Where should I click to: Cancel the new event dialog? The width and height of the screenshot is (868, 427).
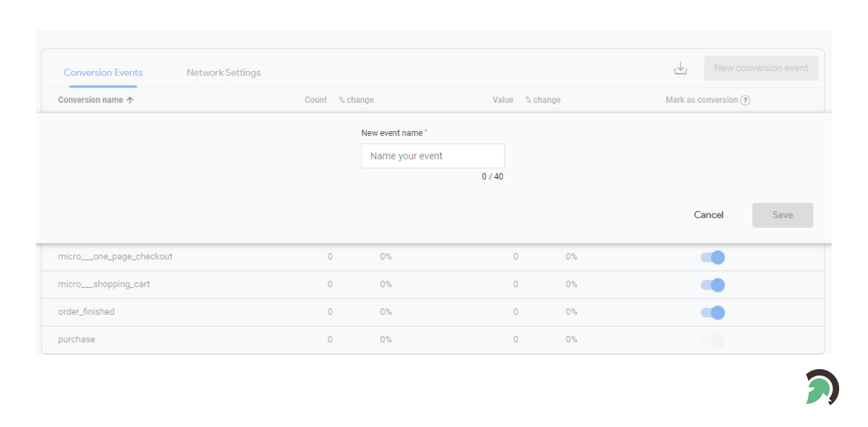708,215
